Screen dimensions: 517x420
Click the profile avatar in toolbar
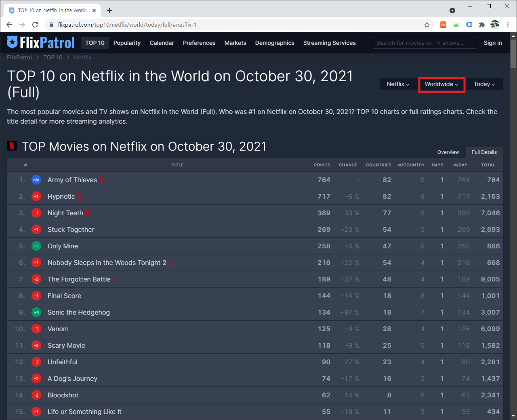[x=495, y=25]
